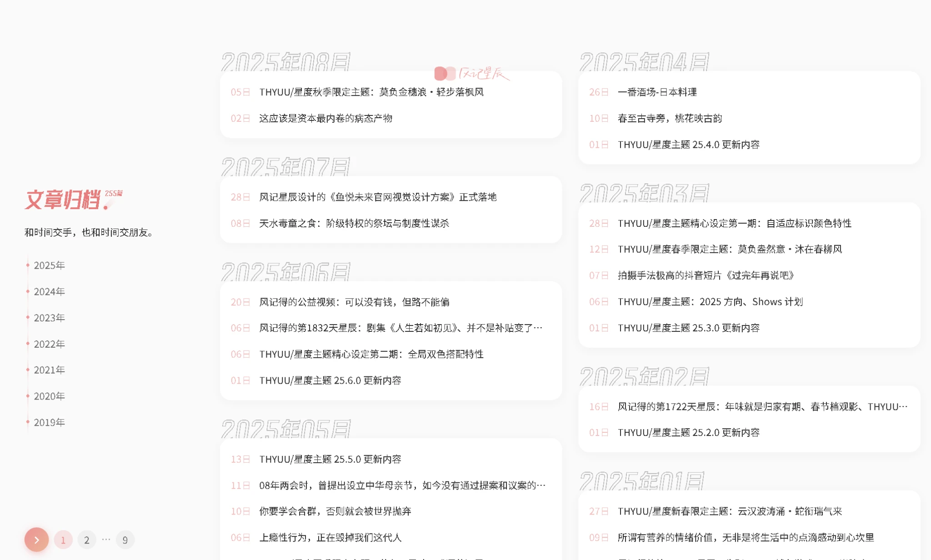
Task: Open the 2020年 archive list
Action: click(49, 396)
